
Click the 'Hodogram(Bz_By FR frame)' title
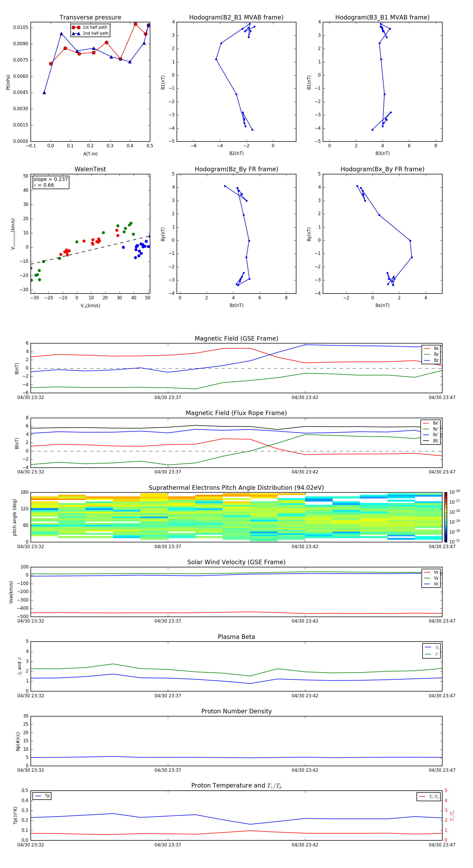click(236, 169)
